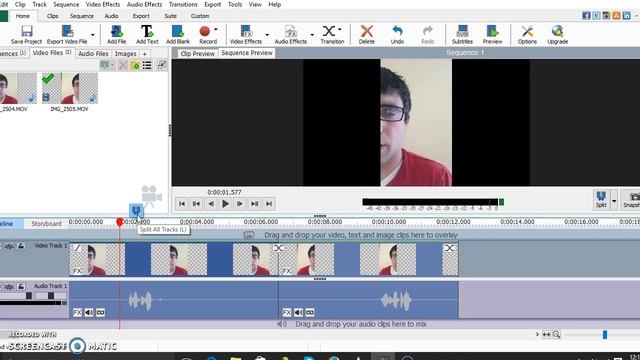Toggle the list view icon in bin
Screen dimensions: 640x360
[147, 65]
